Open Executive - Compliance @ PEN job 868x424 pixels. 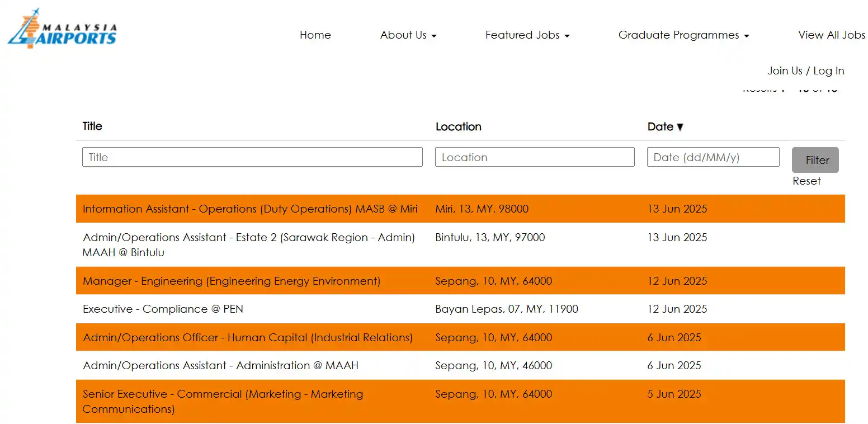click(163, 309)
